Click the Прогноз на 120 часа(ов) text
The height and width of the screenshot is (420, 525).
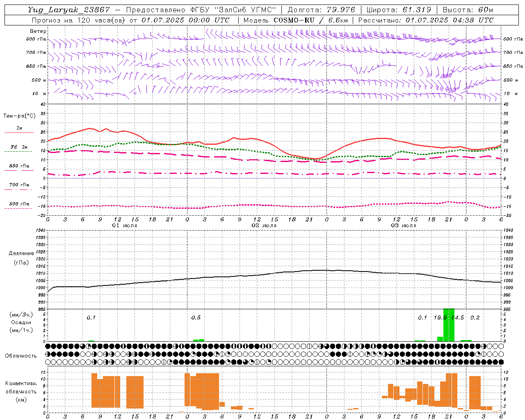tap(79, 20)
